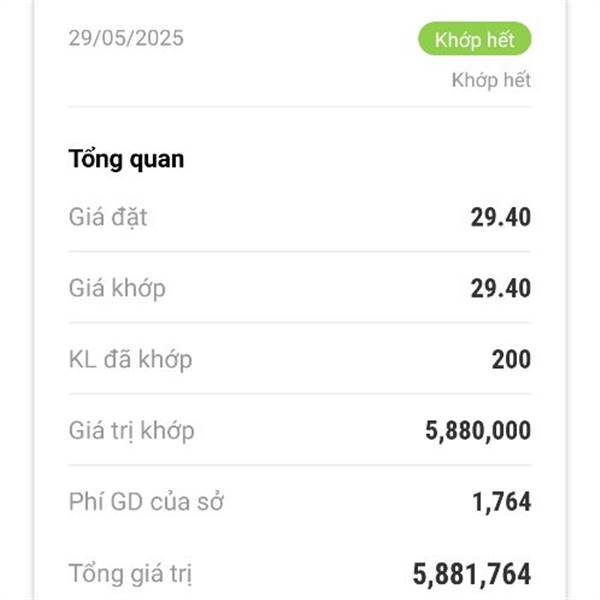Click divider between Giá đặt and Giá khớp
The width and height of the screenshot is (600, 600).
coord(299,252)
